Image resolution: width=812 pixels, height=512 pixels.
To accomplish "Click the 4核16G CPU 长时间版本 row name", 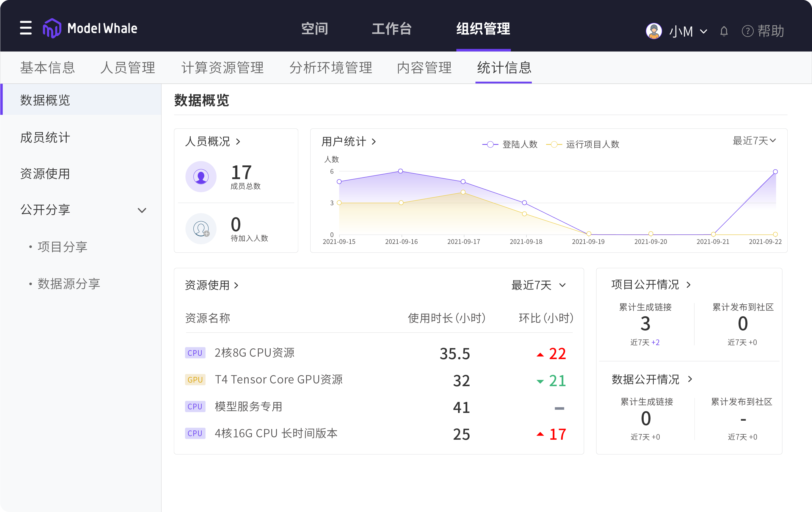I will pyautogui.click(x=276, y=433).
